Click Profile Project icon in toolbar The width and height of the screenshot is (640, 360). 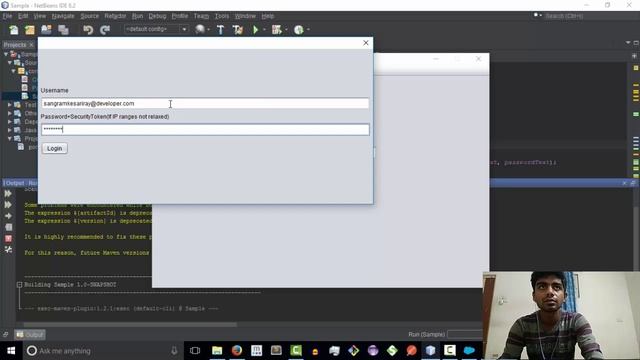coord(299,30)
